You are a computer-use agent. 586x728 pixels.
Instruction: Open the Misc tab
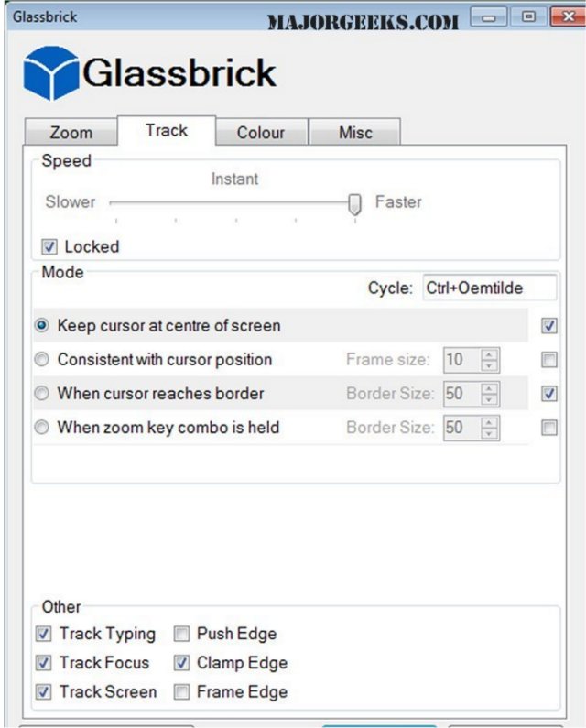(x=355, y=132)
